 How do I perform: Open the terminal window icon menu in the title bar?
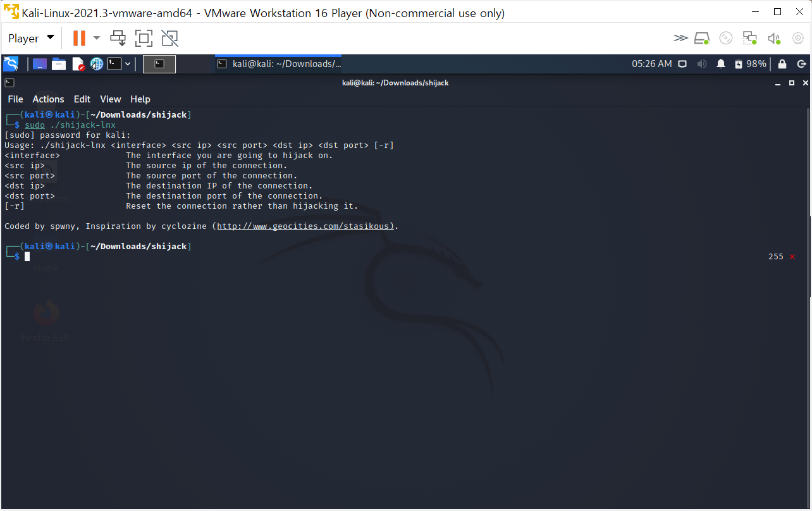[x=9, y=83]
